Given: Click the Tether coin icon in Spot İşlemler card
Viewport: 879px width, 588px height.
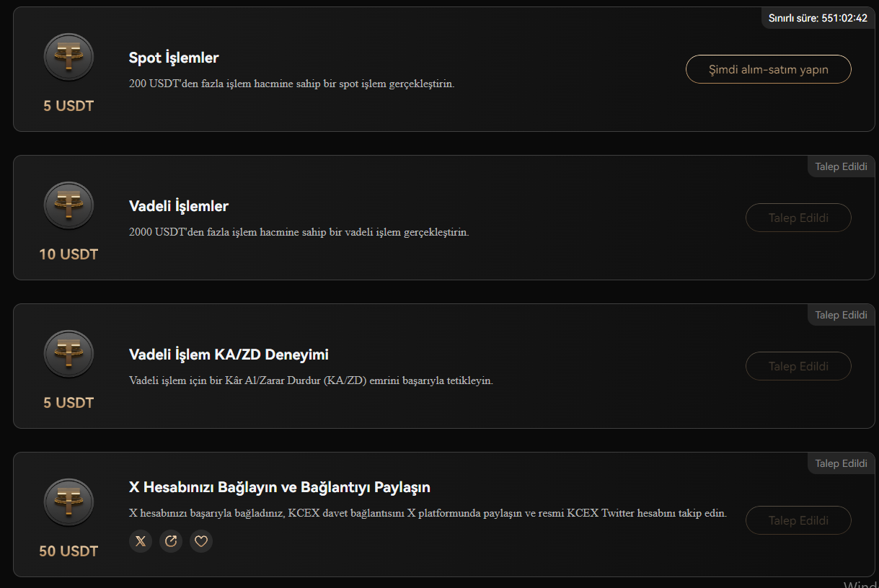Looking at the screenshot, I should [69, 58].
